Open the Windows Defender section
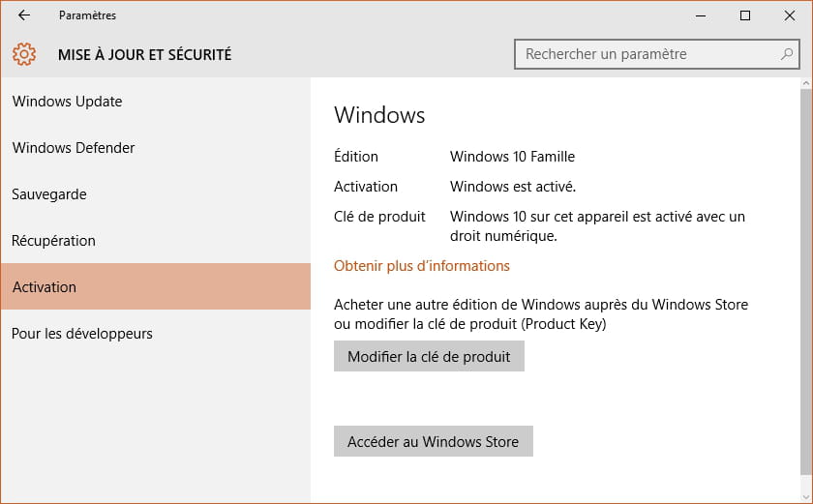The image size is (813, 504). pyautogui.click(x=156, y=148)
